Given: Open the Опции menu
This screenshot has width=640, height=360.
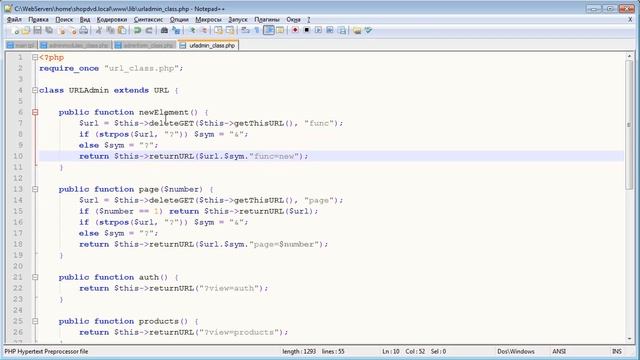Looking at the screenshot, I should point(179,19).
